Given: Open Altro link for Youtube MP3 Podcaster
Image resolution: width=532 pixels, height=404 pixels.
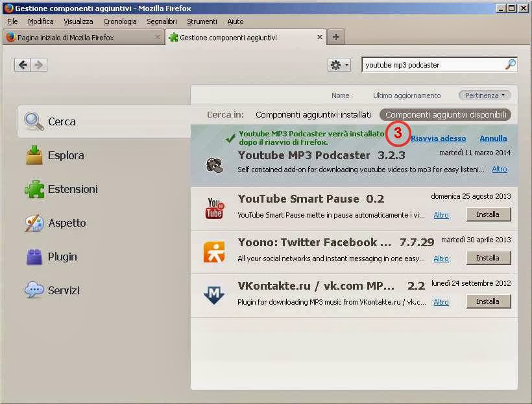Looking at the screenshot, I should [500, 169].
